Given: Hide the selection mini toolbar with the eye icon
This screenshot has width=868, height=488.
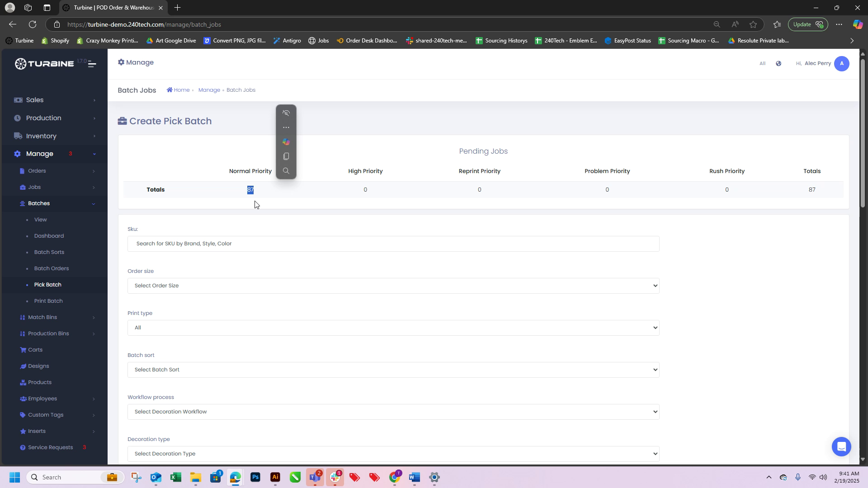Looking at the screenshot, I should click(x=286, y=113).
